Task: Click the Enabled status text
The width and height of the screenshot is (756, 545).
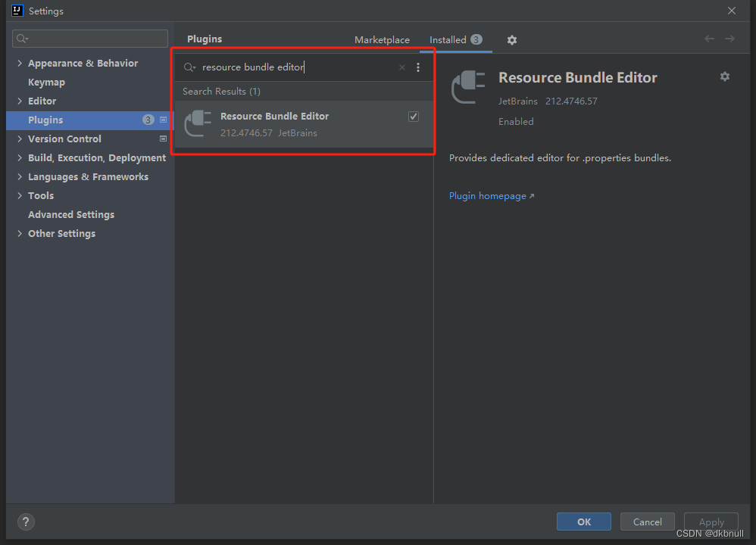Action: tap(516, 122)
